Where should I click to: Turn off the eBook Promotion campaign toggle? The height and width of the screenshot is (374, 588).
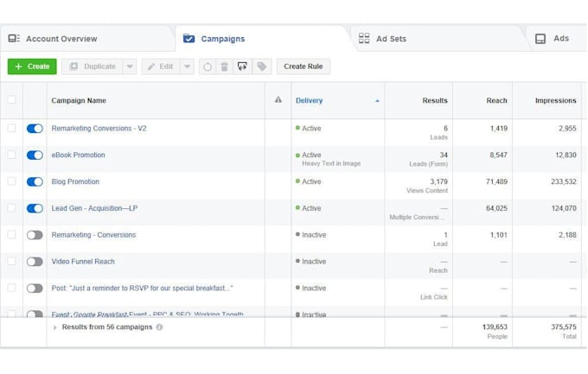point(35,155)
